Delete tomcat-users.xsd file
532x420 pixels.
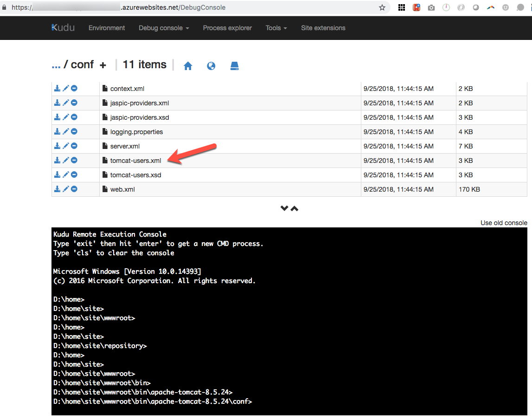74,174
